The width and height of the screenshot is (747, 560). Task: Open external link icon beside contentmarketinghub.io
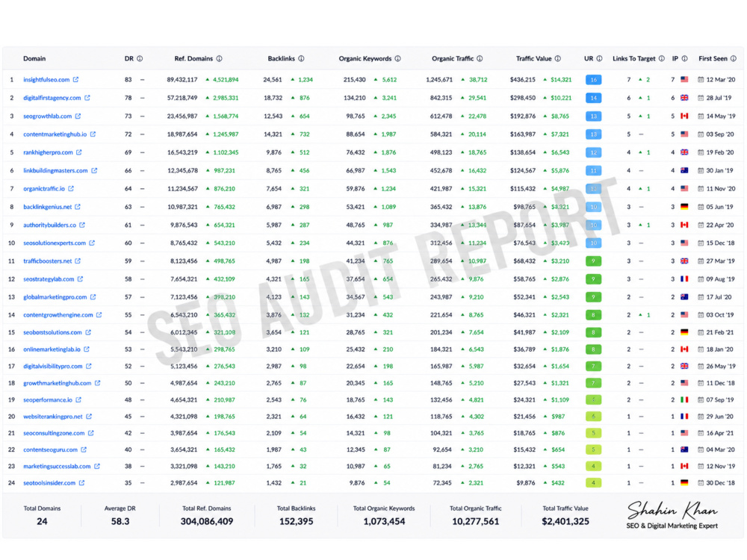click(93, 134)
